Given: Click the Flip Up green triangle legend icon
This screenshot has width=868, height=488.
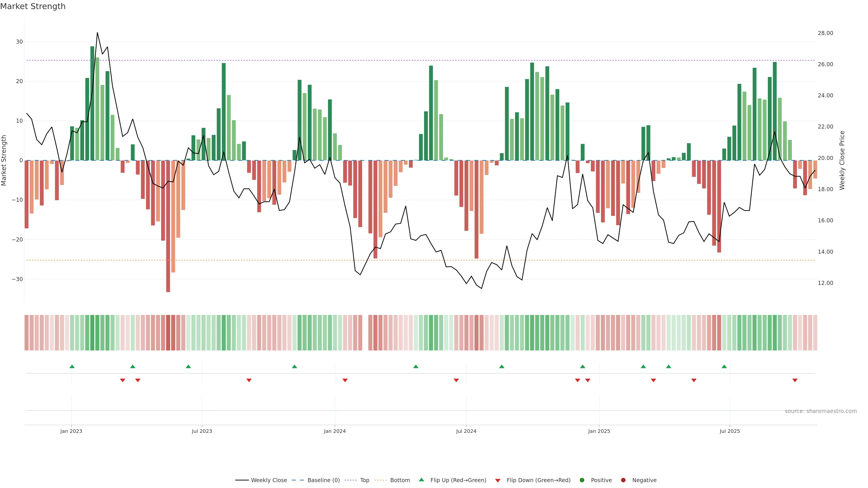Looking at the screenshot, I should (421, 480).
